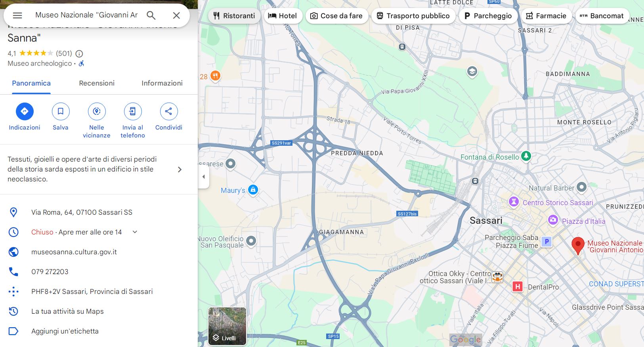Save the place with the Salva icon
This screenshot has height=347, width=644.
click(61, 111)
